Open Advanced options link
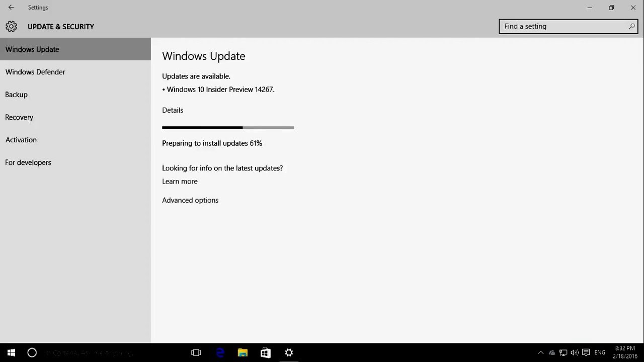The width and height of the screenshot is (644, 362). pos(190,200)
